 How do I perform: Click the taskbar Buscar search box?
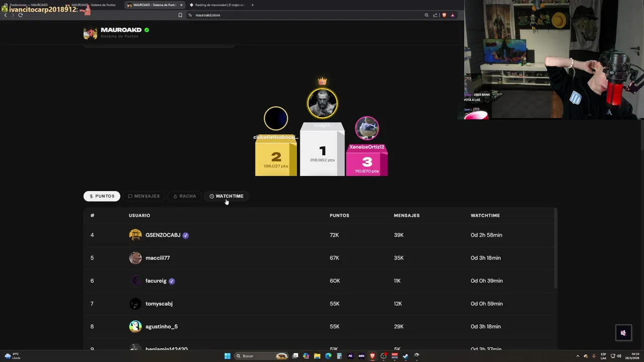tap(262, 356)
